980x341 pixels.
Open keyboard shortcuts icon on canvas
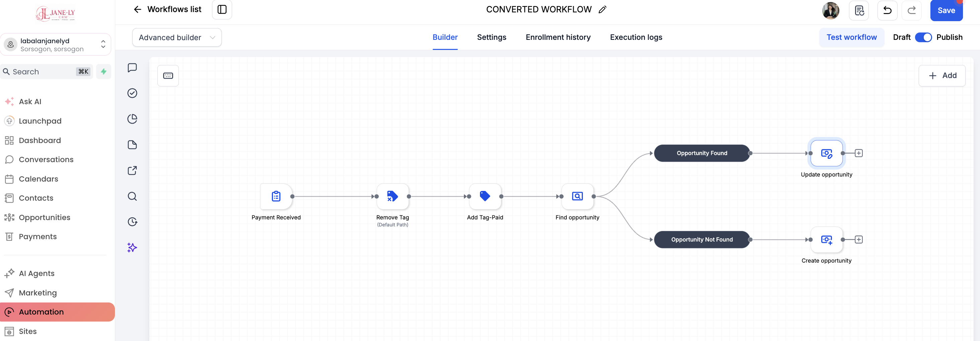click(168, 75)
